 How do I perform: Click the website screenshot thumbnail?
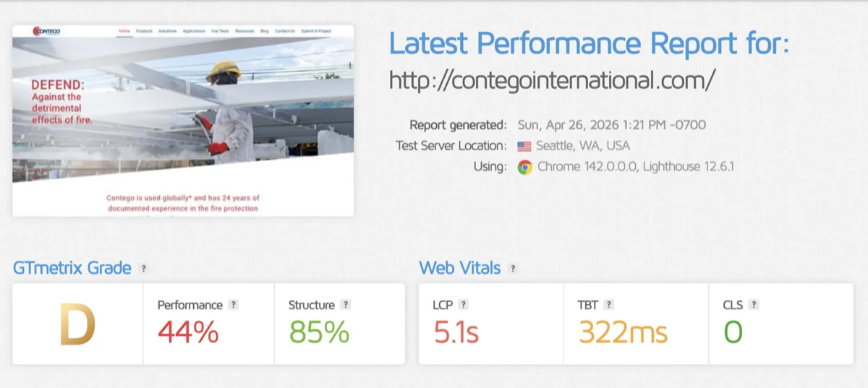(183, 121)
